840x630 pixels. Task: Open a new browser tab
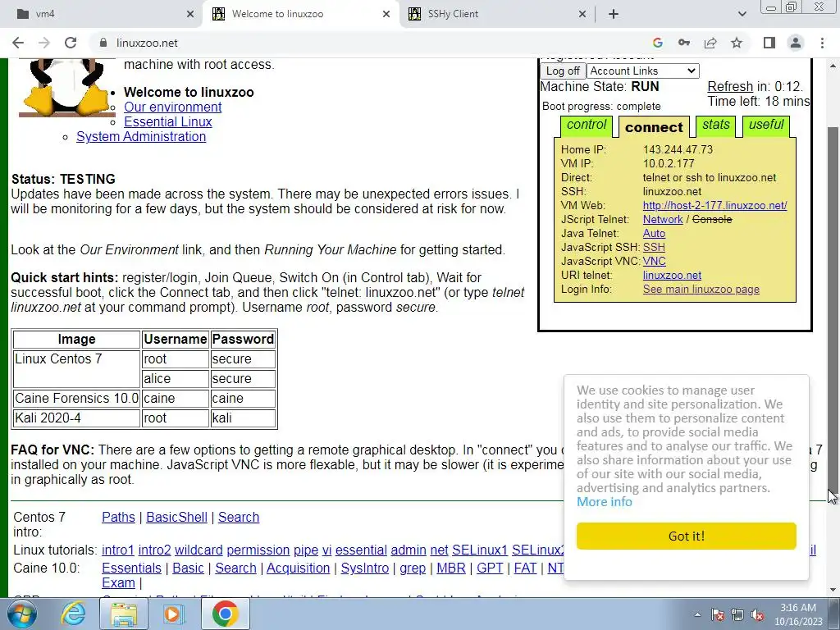[614, 14]
